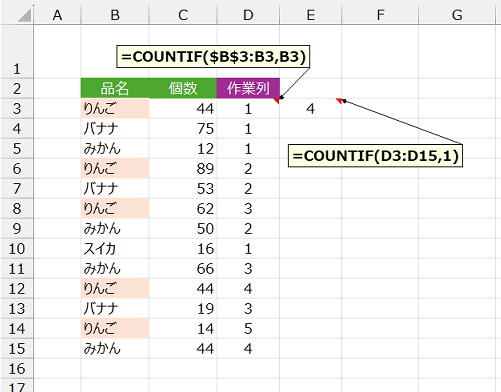Image resolution: width=501 pixels, height=392 pixels.
Task: Click the red comment indicator in D3
Action: pyautogui.click(x=276, y=101)
